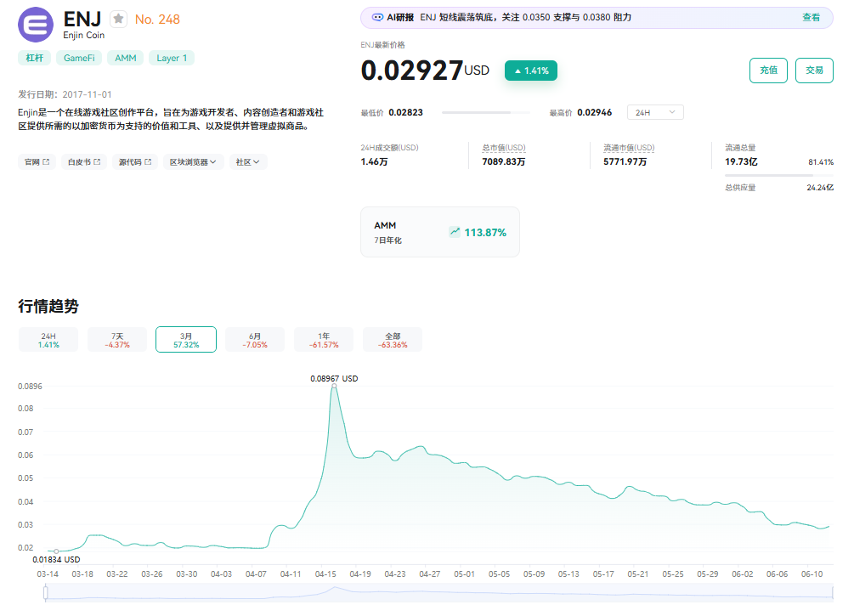Click the circulating cap value 5771.97万
This screenshot has width=854, height=616.
pyautogui.click(x=625, y=161)
